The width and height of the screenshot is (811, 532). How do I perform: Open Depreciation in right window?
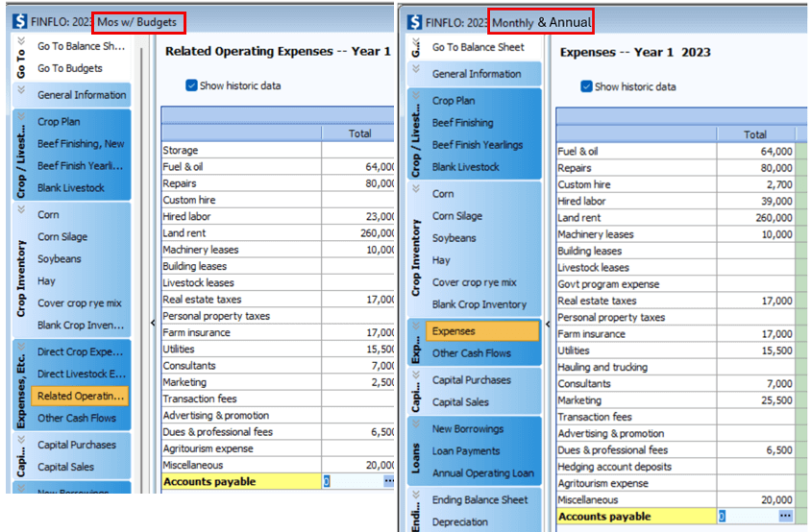click(x=460, y=521)
